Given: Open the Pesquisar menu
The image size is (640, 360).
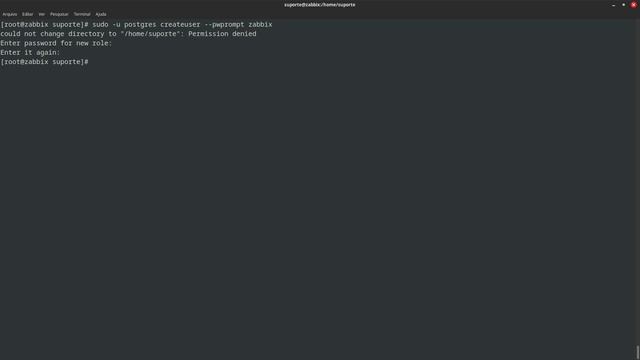Looking at the screenshot, I should [59, 14].
